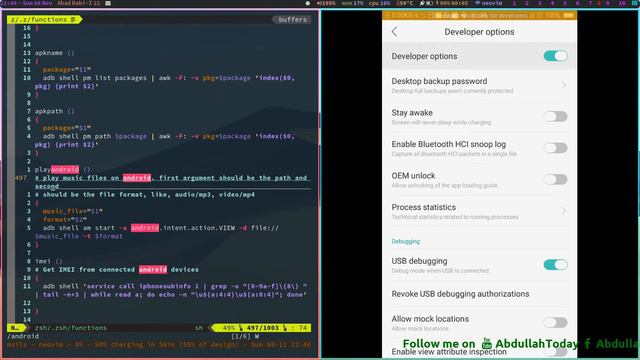Viewport: 640px width, 360px height.
Task: Go back using Developer options back arrow
Action: point(394,32)
